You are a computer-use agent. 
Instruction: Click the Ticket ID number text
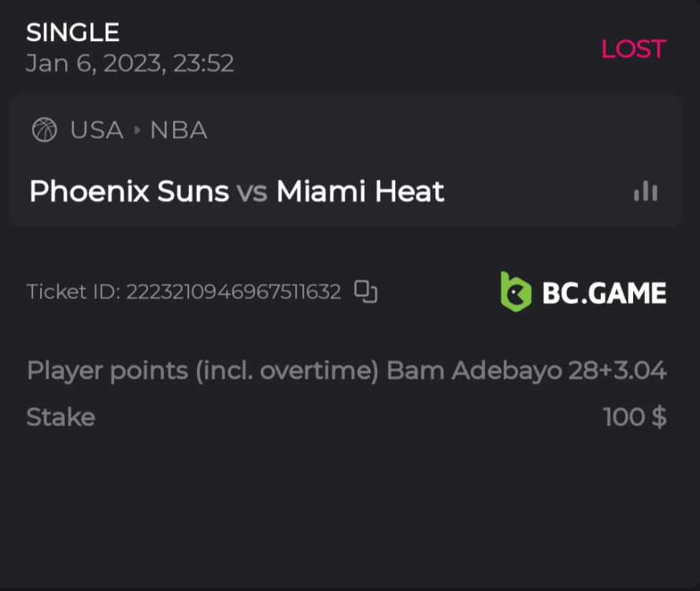tap(234, 292)
